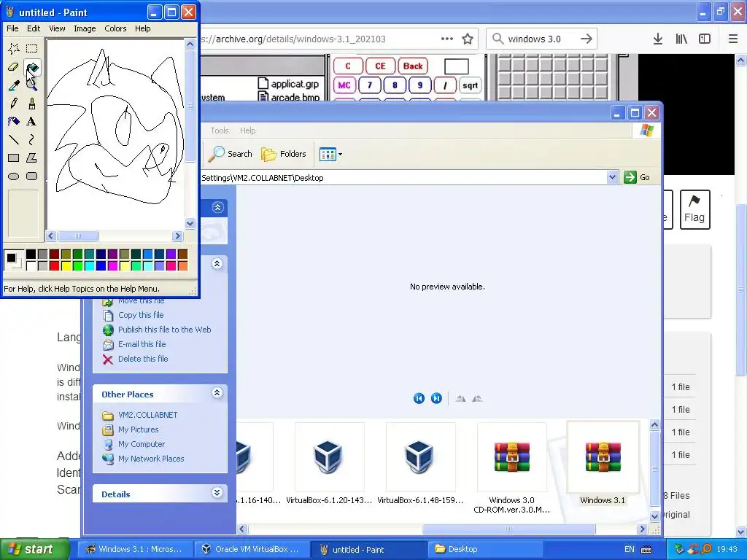Image resolution: width=747 pixels, height=560 pixels.
Task: Open My Pictures in Other Places
Action: tap(138, 430)
